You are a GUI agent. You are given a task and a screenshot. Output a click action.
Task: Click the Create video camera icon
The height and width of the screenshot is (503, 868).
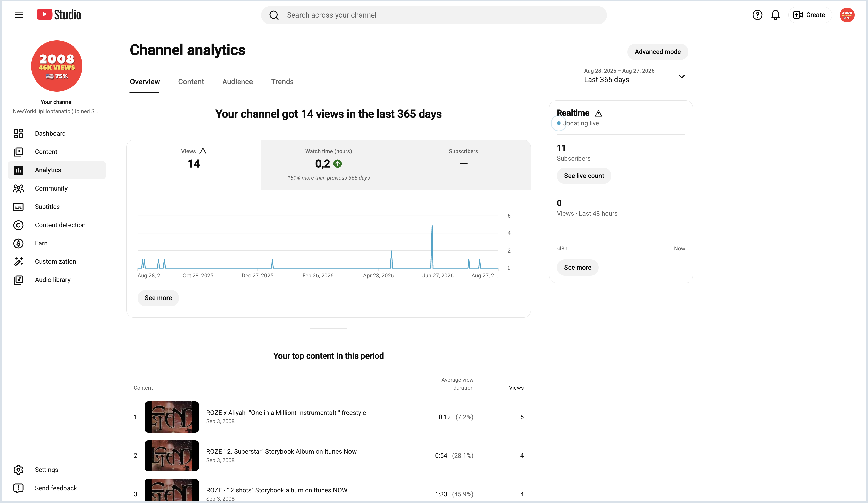tap(798, 15)
